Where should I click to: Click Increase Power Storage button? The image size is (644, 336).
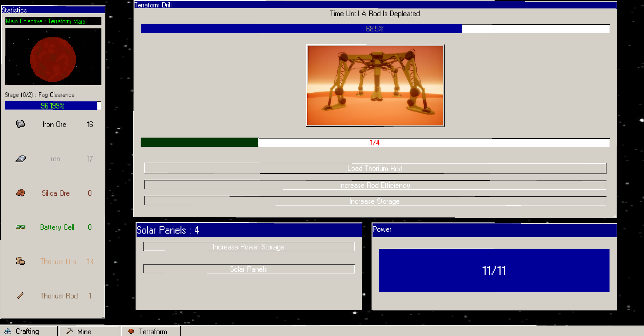(249, 247)
